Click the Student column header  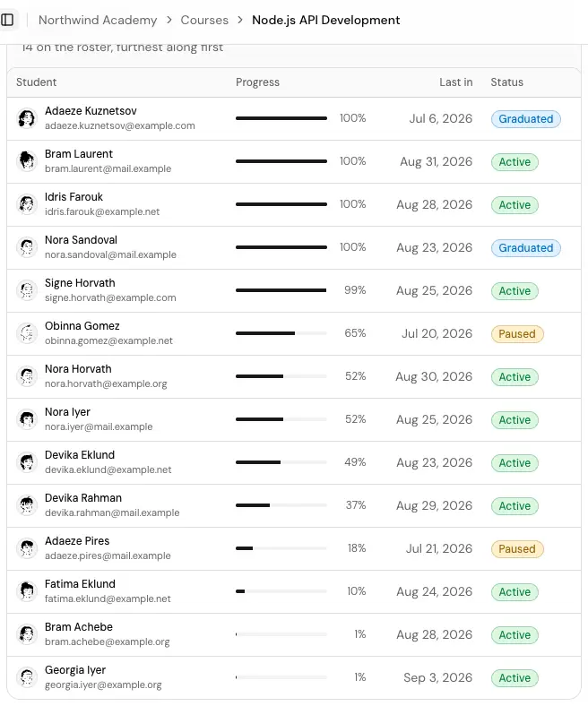(x=37, y=82)
